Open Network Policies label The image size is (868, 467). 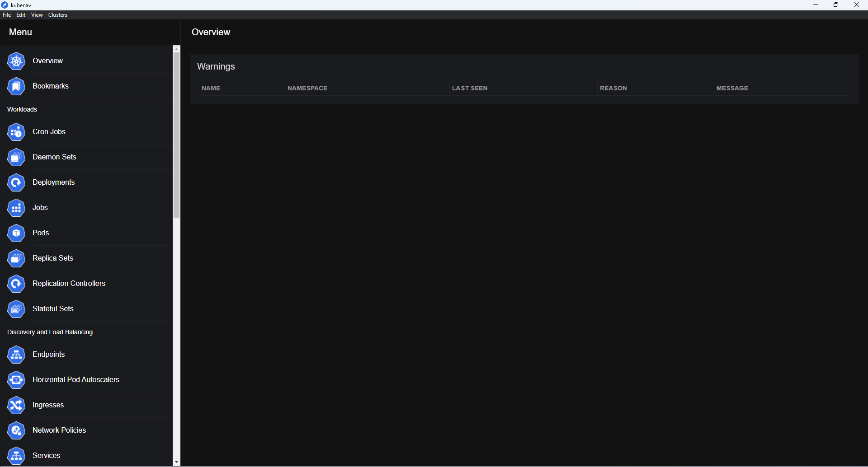coord(59,430)
